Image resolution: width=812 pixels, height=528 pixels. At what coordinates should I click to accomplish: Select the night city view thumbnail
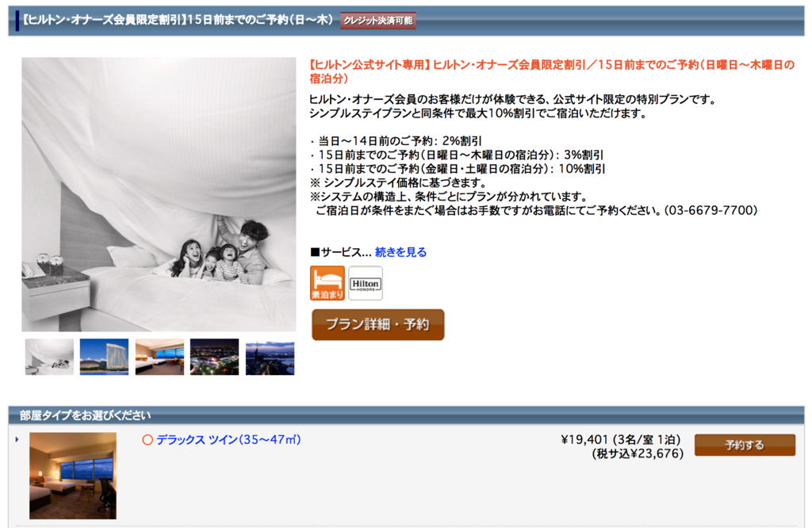coord(214,357)
